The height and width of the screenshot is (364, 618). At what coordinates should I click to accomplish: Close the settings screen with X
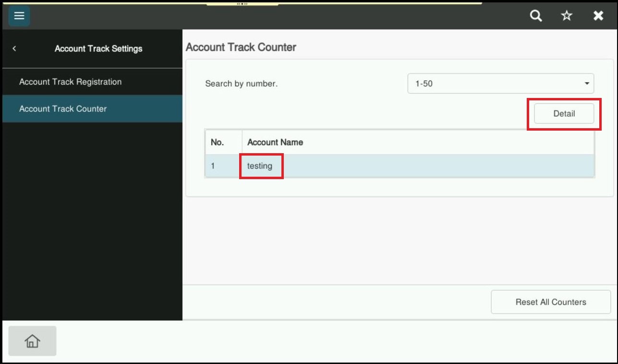tap(598, 16)
